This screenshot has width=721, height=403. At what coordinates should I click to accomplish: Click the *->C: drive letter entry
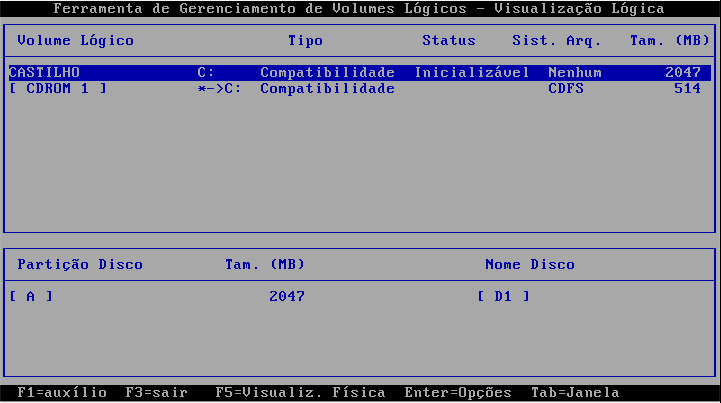[220, 89]
